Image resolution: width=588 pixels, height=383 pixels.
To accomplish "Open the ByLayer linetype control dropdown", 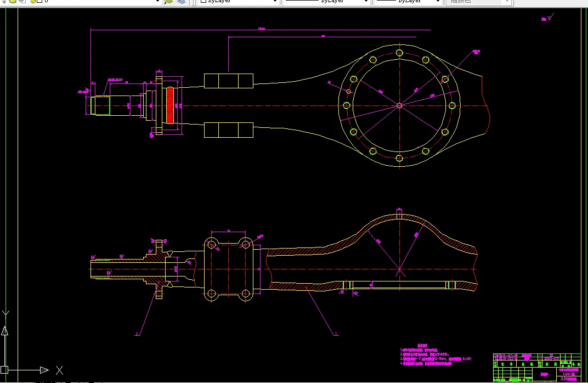I will pos(326,2).
